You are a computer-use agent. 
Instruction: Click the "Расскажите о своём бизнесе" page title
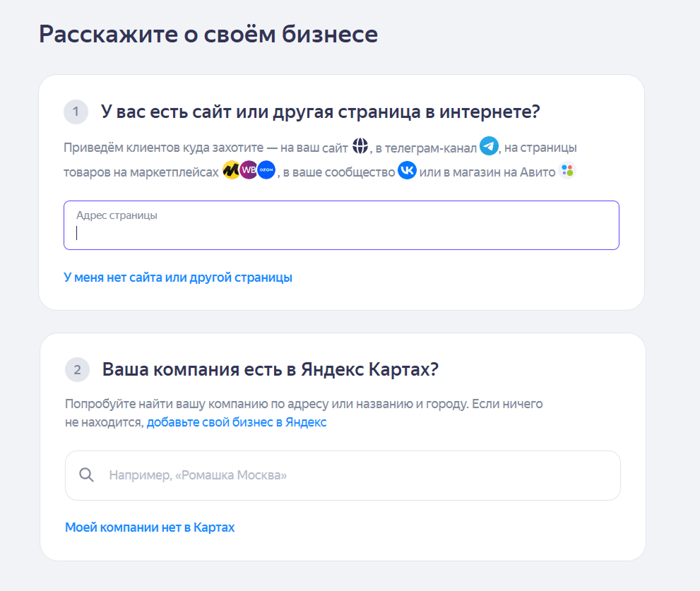click(208, 34)
